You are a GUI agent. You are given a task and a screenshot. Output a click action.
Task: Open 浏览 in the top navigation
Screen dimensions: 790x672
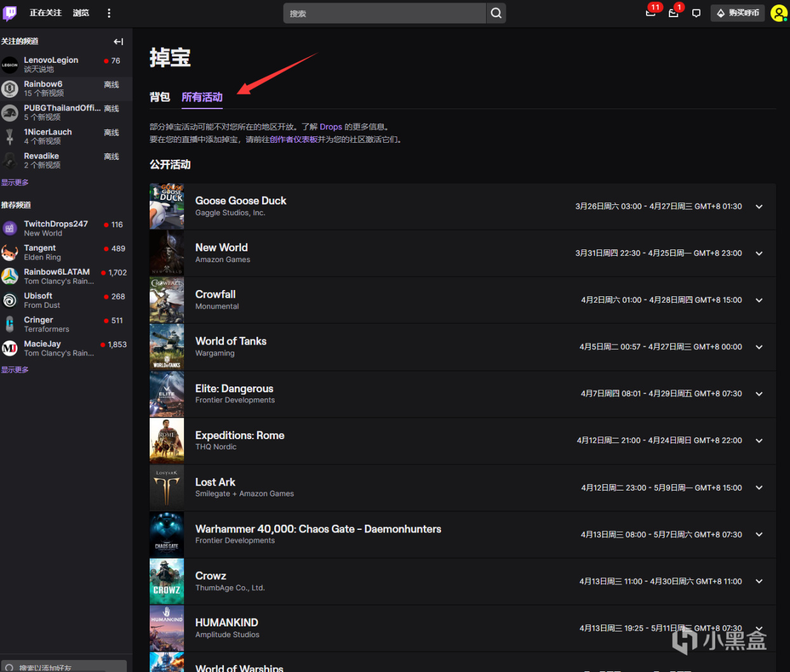point(81,13)
